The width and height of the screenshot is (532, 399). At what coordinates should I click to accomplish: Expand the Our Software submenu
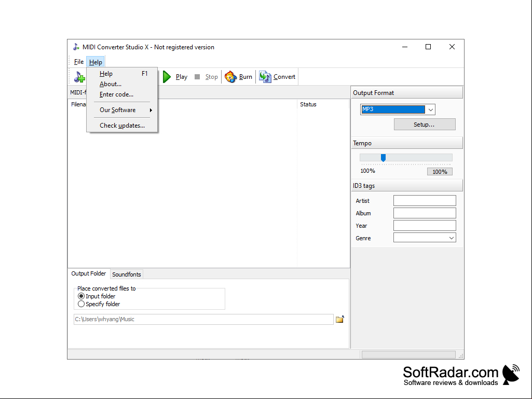point(122,110)
